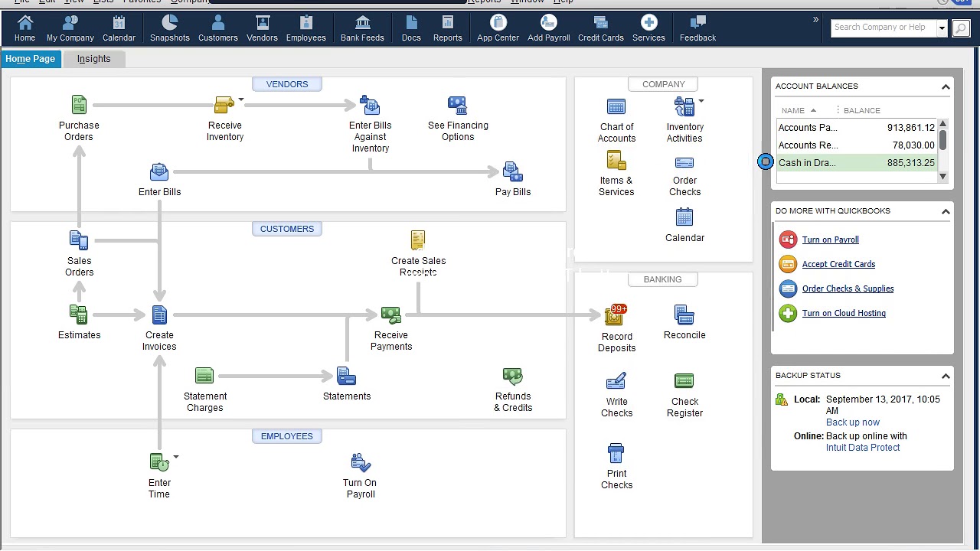Image resolution: width=980 pixels, height=551 pixels.
Task: Open Receive Payments icon
Action: point(391,315)
